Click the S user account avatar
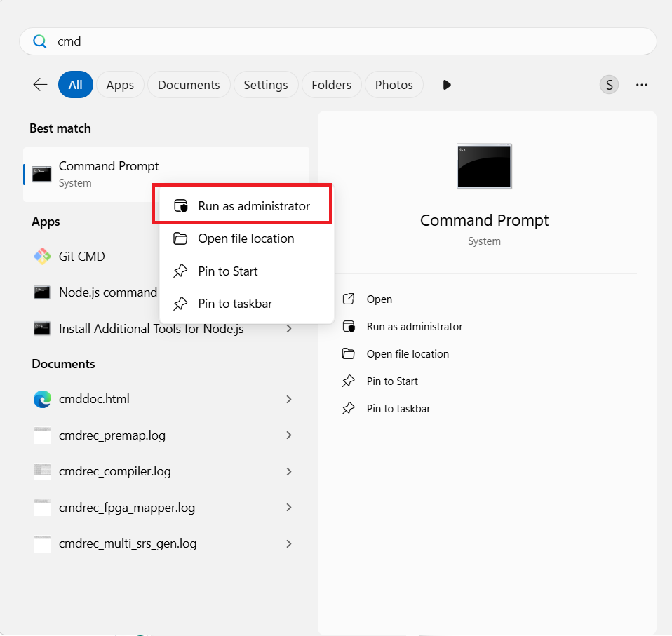This screenshot has width=672, height=636. pyautogui.click(x=609, y=85)
